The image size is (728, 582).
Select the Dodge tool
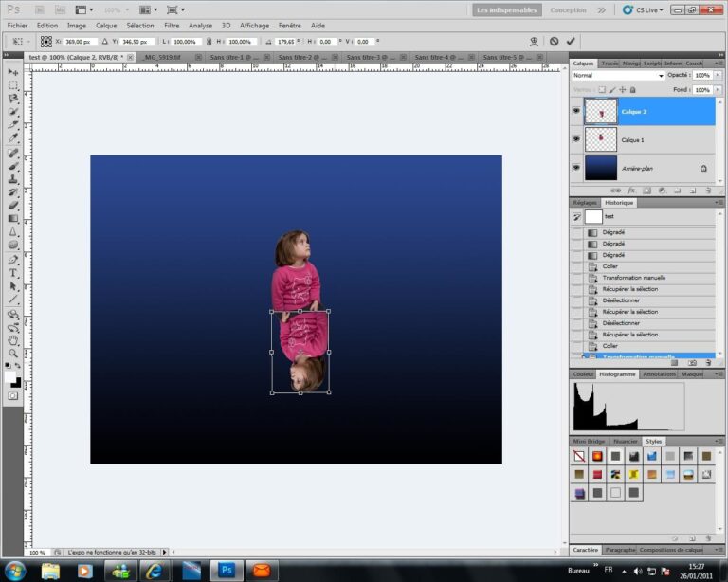(13, 245)
